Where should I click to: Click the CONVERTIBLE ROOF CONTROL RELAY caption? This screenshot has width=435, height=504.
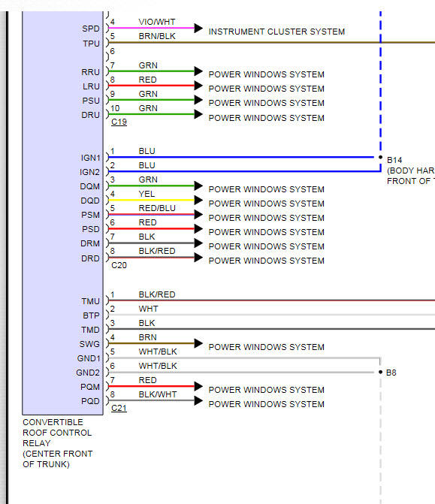coord(58,443)
